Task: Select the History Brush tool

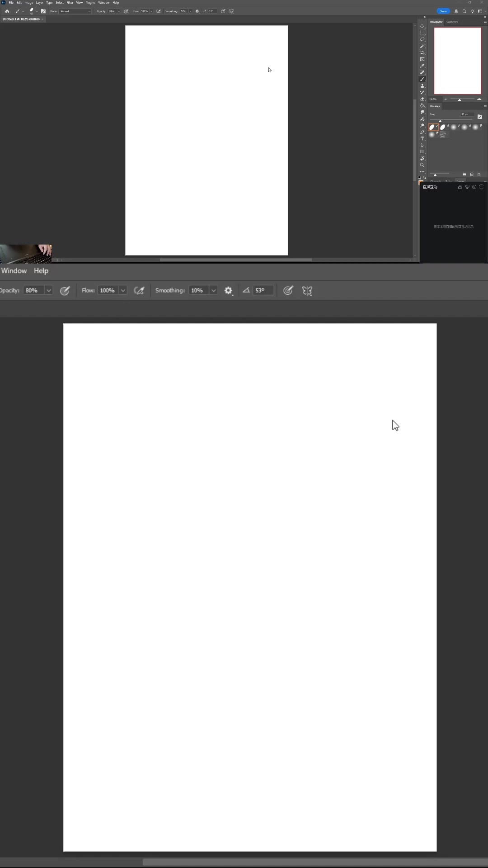Action: [x=422, y=92]
